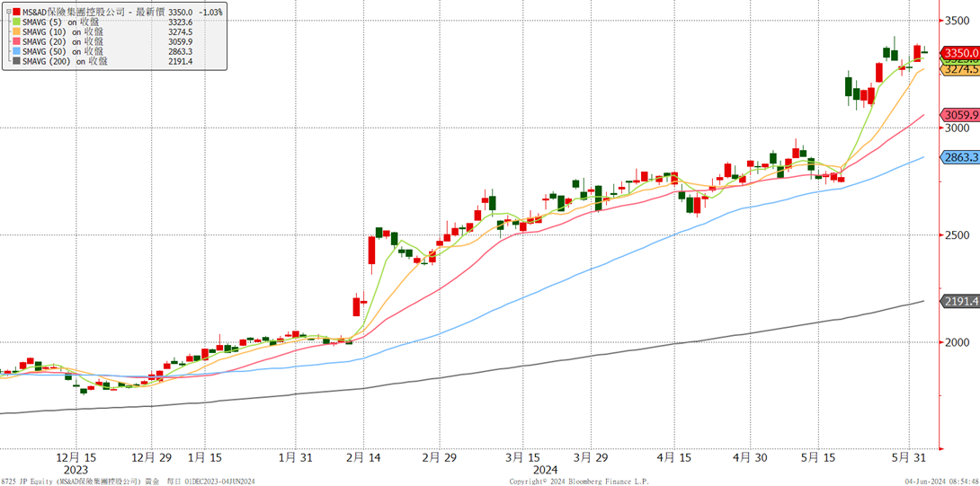Click the 4月 30 date label

click(x=749, y=457)
